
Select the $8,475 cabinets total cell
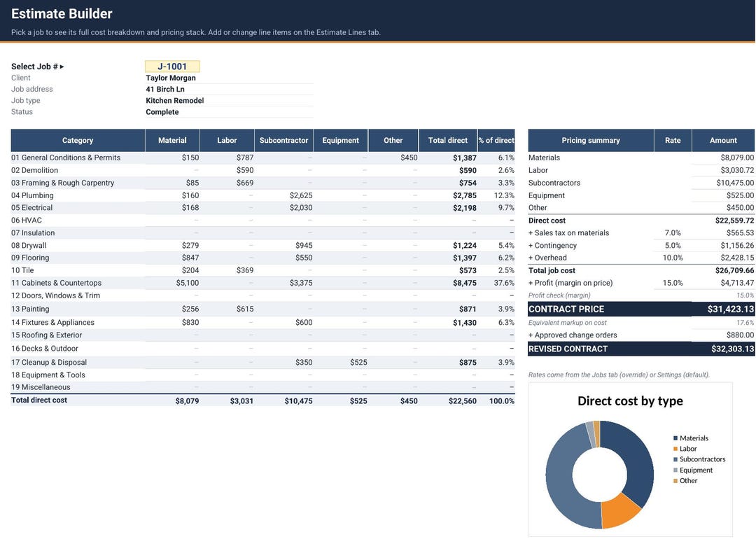[449, 283]
